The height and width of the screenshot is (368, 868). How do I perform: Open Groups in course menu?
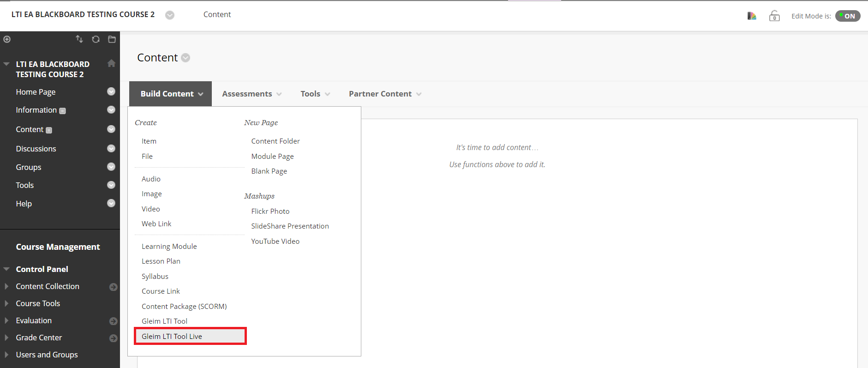pyautogui.click(x=29, y=167)
